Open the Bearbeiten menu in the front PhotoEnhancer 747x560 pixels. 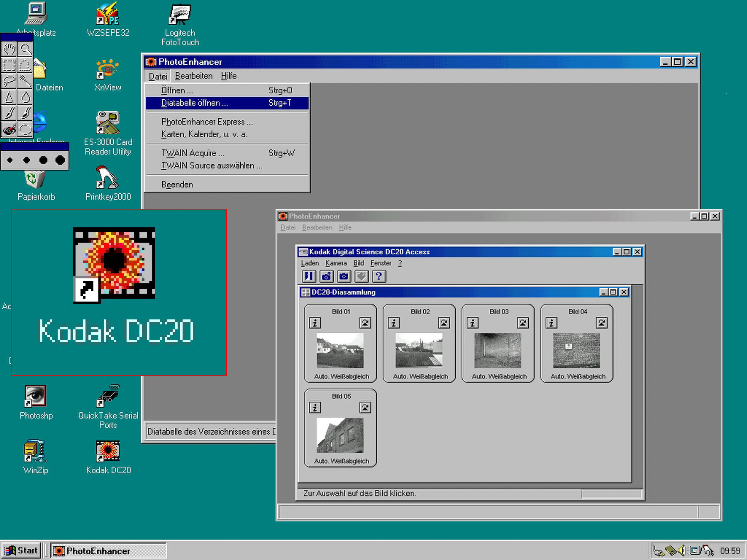tap(194, 76)
